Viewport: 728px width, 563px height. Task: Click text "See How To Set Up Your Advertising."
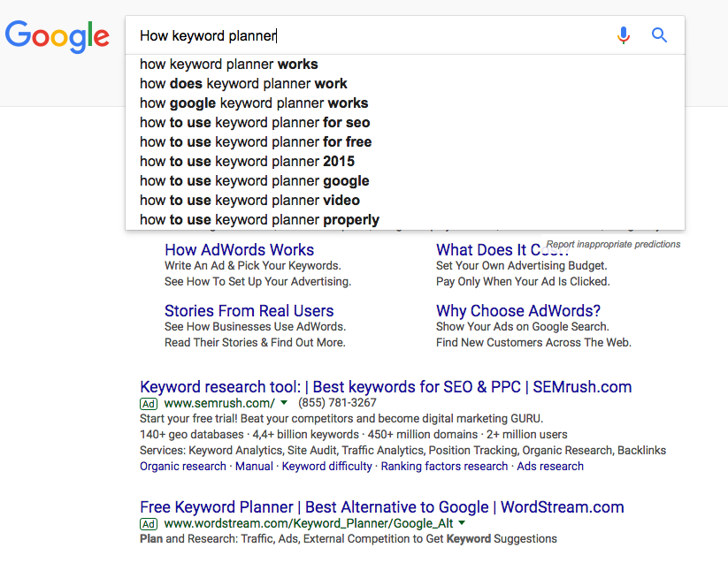point(257,281)
